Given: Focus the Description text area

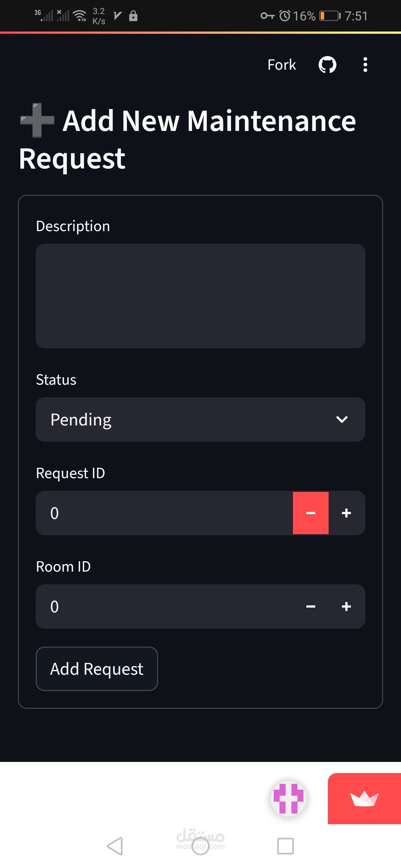Looking at the screenshot, I should click(200, 296).
